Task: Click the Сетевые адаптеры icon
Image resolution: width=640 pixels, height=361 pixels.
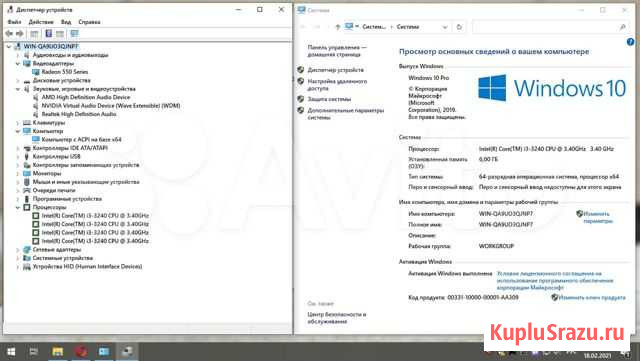Action: tap(27, 250)
